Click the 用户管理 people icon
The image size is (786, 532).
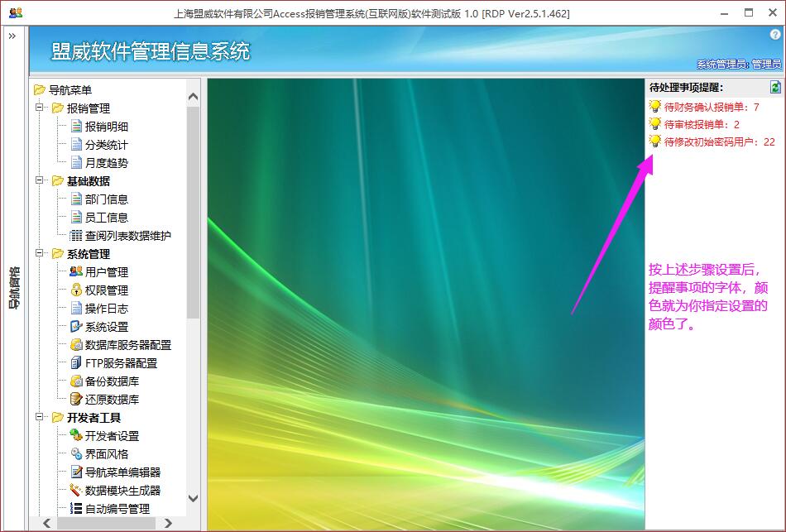click(76, 271)
